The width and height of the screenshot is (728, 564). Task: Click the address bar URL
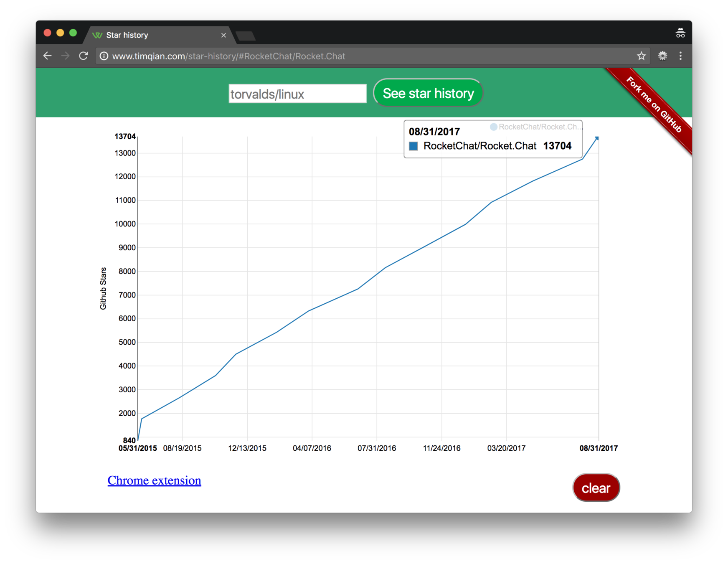tap(228, 56)
